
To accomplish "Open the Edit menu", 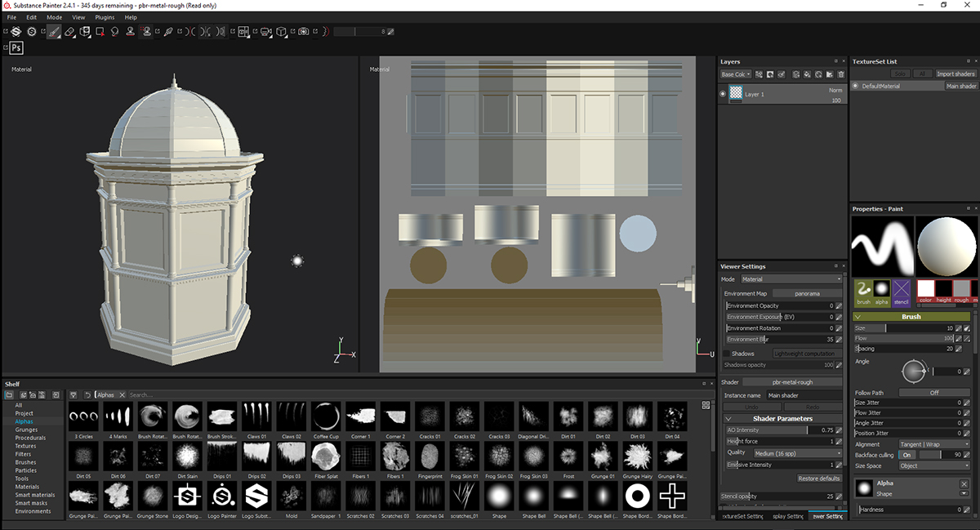I will (31, 16).
